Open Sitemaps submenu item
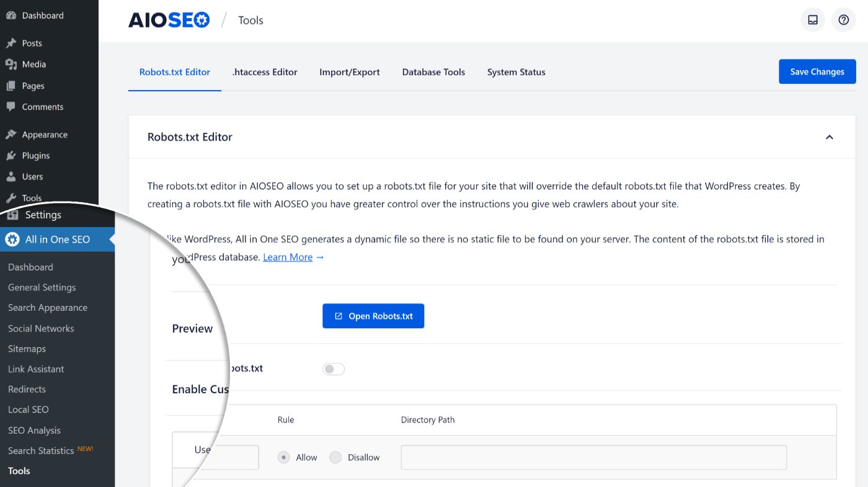 [x=27, y=349]
